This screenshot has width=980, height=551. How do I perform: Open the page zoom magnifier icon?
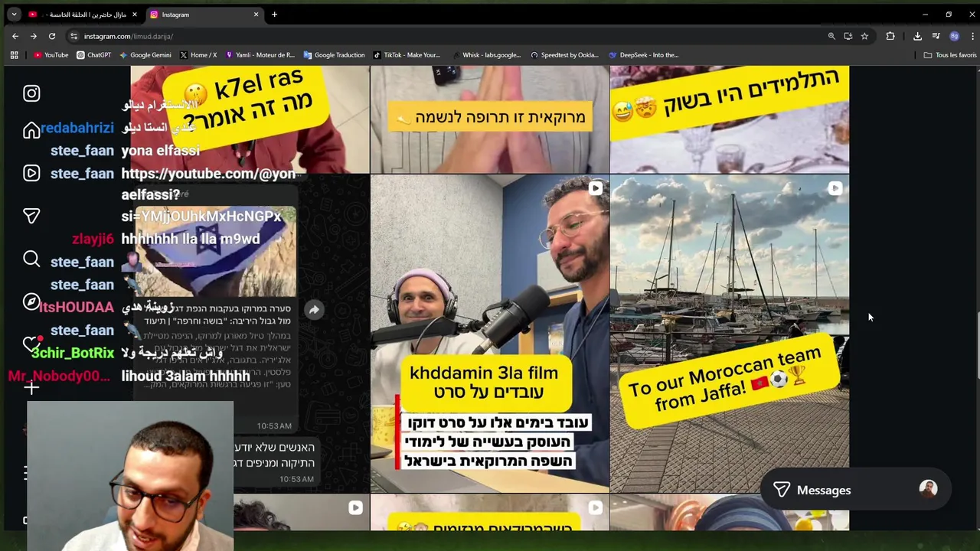[x=831, y=36]
